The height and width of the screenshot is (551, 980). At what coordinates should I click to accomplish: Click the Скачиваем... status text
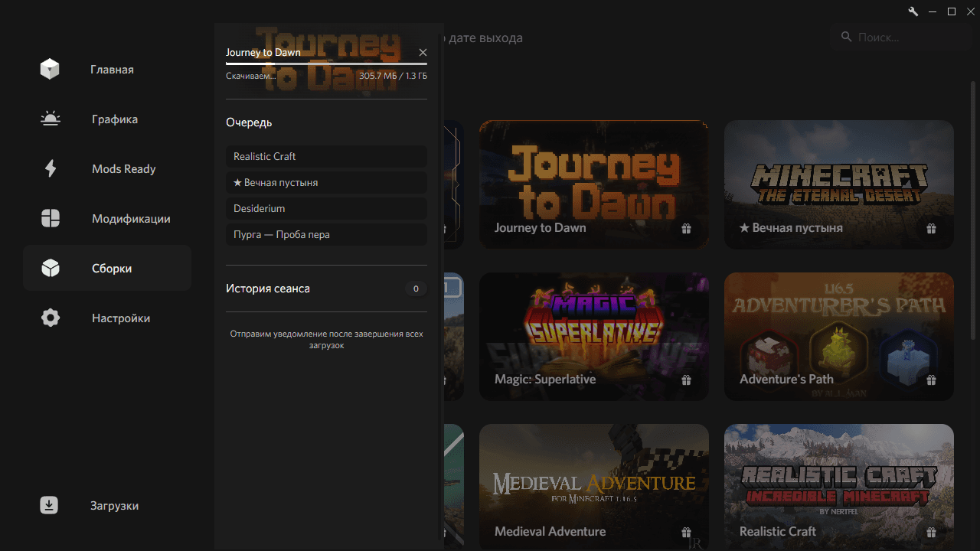pyautogui.click(x=250, y=76)
